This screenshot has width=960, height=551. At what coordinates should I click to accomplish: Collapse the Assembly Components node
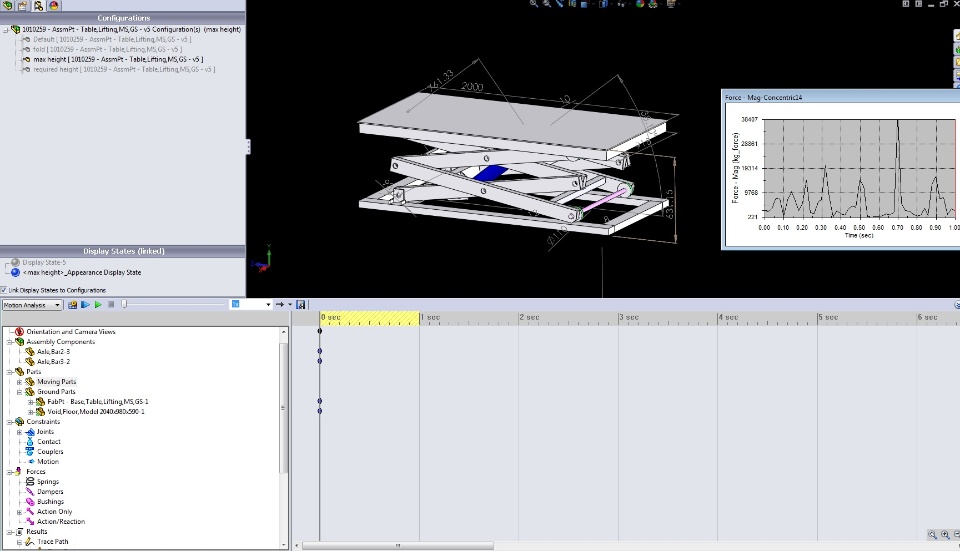(9, 342)
